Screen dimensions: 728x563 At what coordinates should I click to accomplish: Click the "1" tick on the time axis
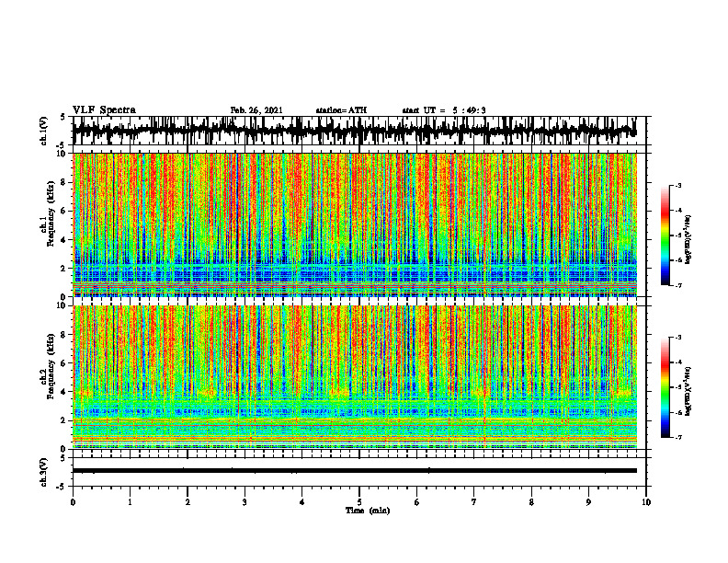point(131,502)
